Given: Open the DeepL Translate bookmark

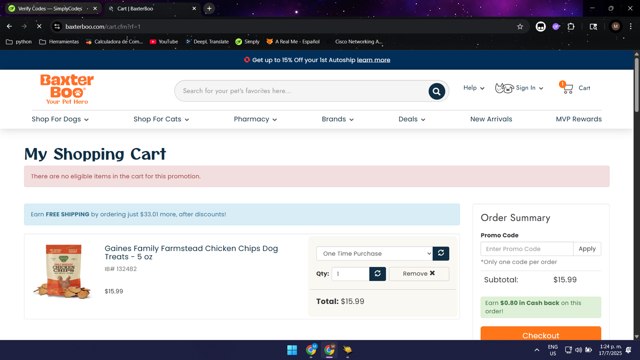Looking at the screenshot, I should 207,42.
